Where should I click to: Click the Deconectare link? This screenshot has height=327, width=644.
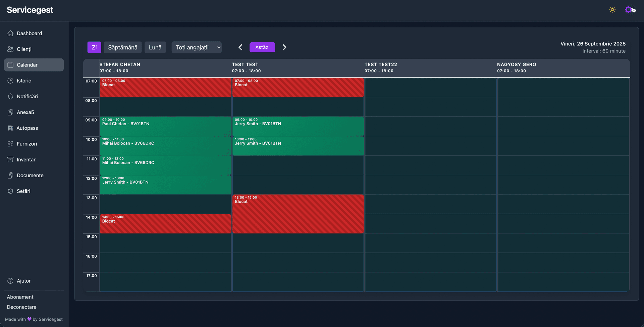[21, 307]
